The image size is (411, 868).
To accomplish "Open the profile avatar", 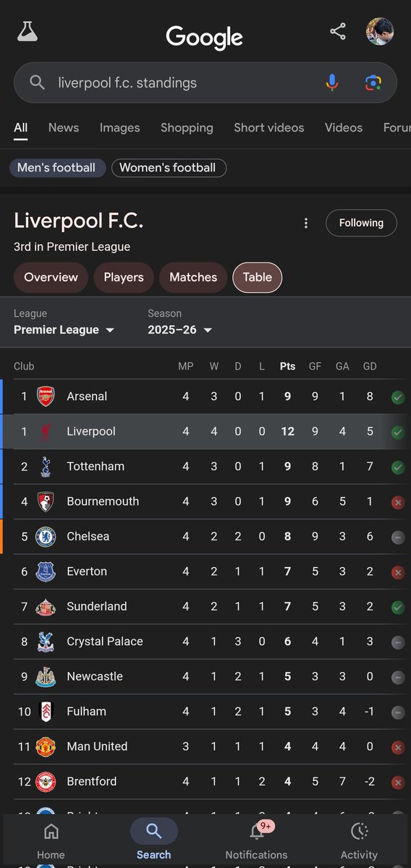I will pyautogui.click(x=380, y=32).
